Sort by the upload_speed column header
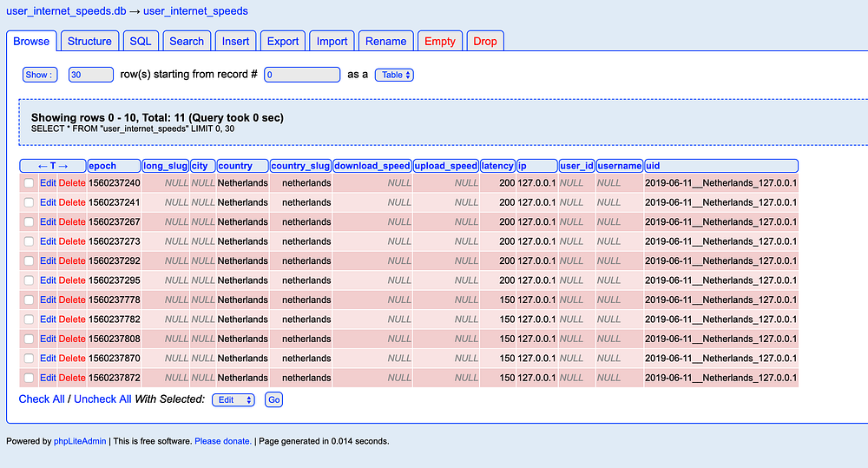This screenshot has width=868, height=468. coord(445,166)
